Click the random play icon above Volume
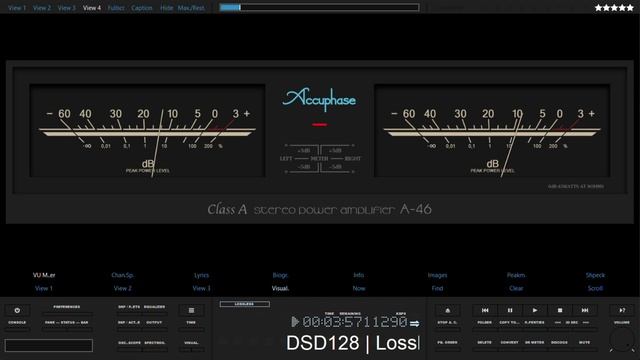The image size is (640, 360). point(622,310)
